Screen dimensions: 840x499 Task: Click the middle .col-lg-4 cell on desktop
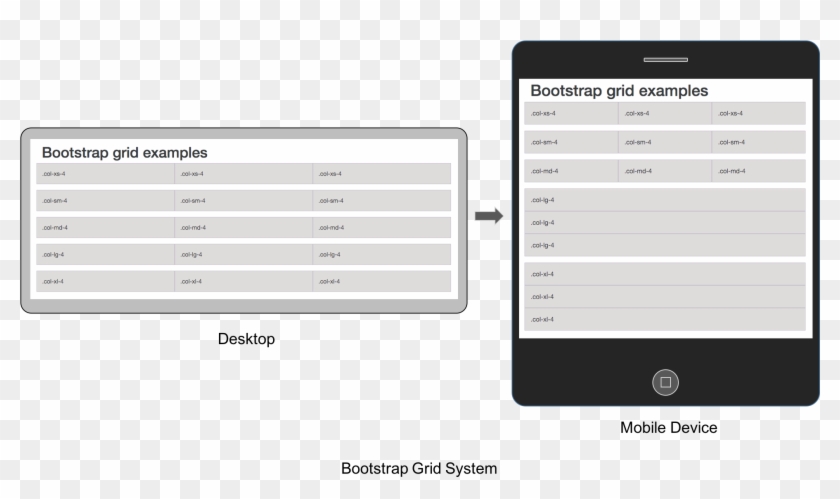[x=243, y=255]
